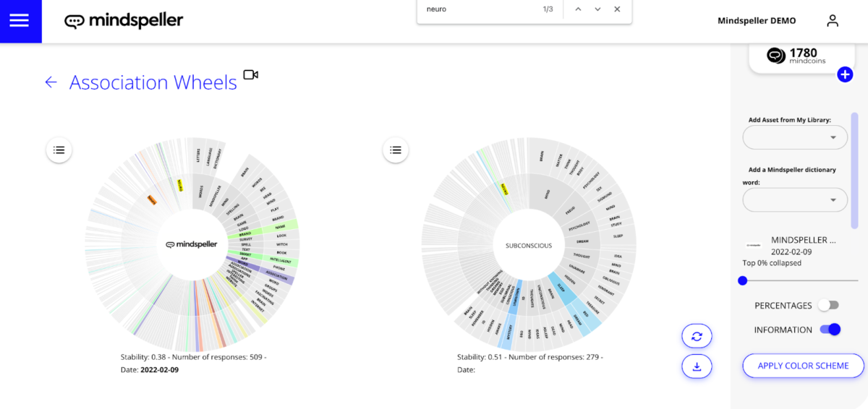Click the LETTERS segment in left wheel

coord(199,156)
